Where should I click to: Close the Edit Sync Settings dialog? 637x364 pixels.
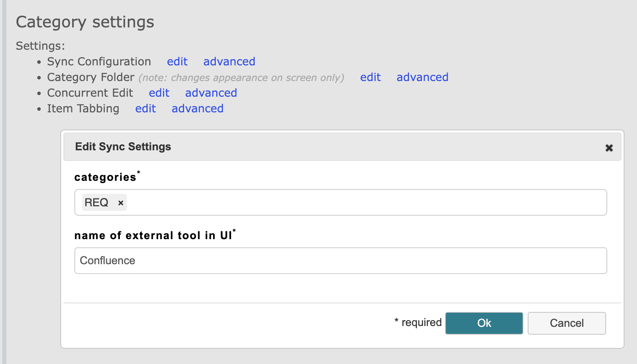click(x=610, y=148)
